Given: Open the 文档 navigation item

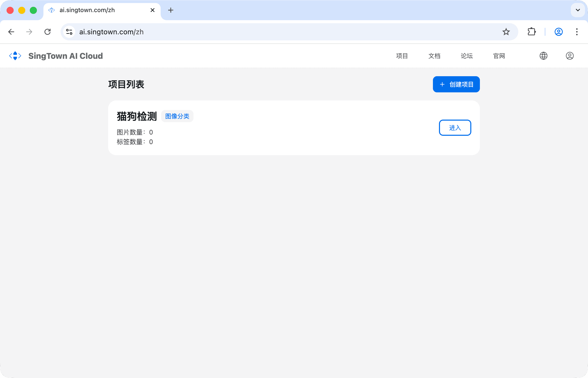Looking at the screenshot, I should click(434, 56).
